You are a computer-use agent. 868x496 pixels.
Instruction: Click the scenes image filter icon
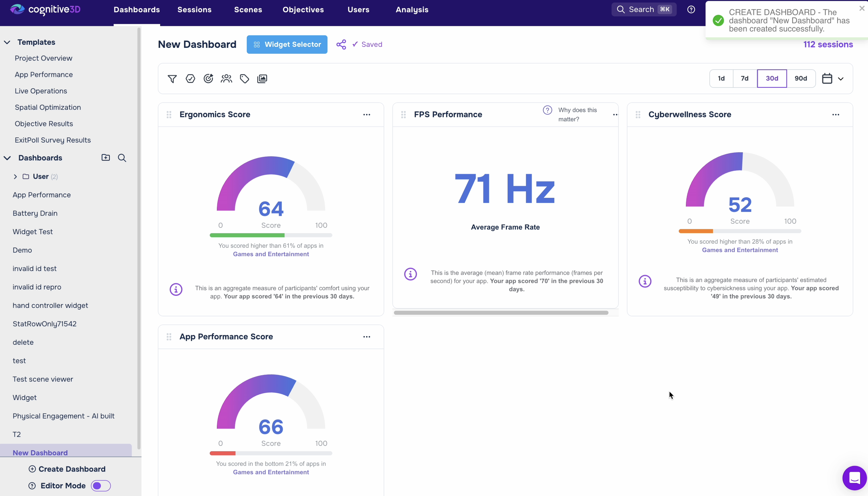click(x=262, y=79)
